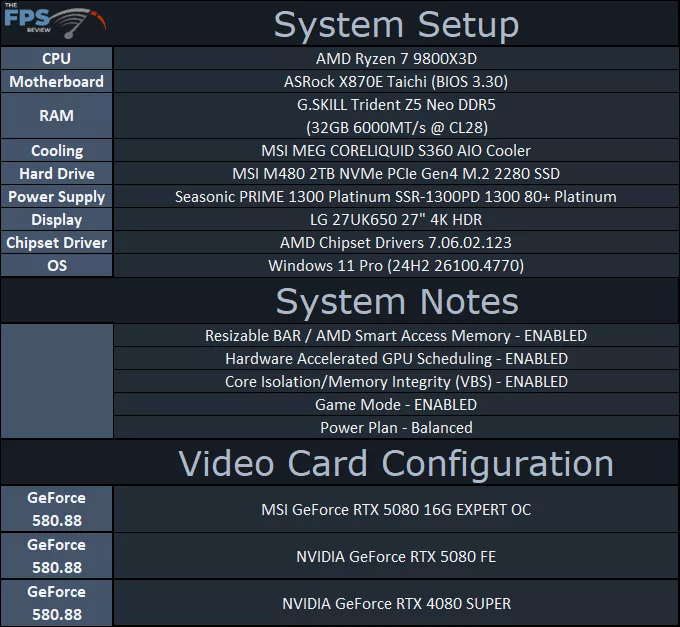The height and width of the screenshot is (627, 680).
Task: Click the Cooling row label
Action: coord(56,150)
